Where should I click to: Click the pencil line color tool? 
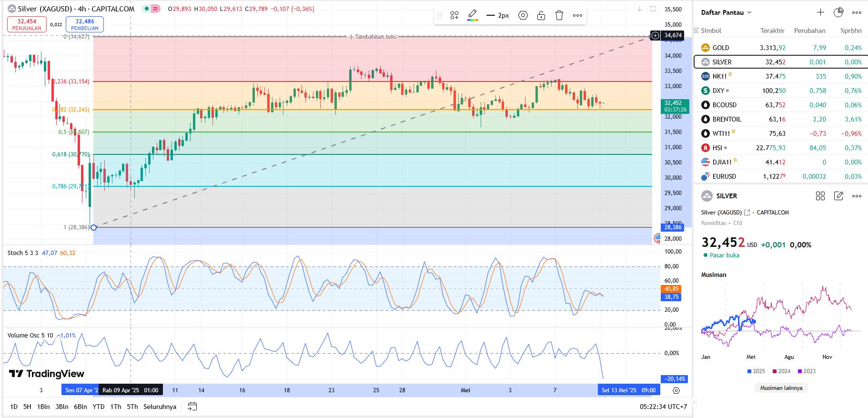coord(473,15)
